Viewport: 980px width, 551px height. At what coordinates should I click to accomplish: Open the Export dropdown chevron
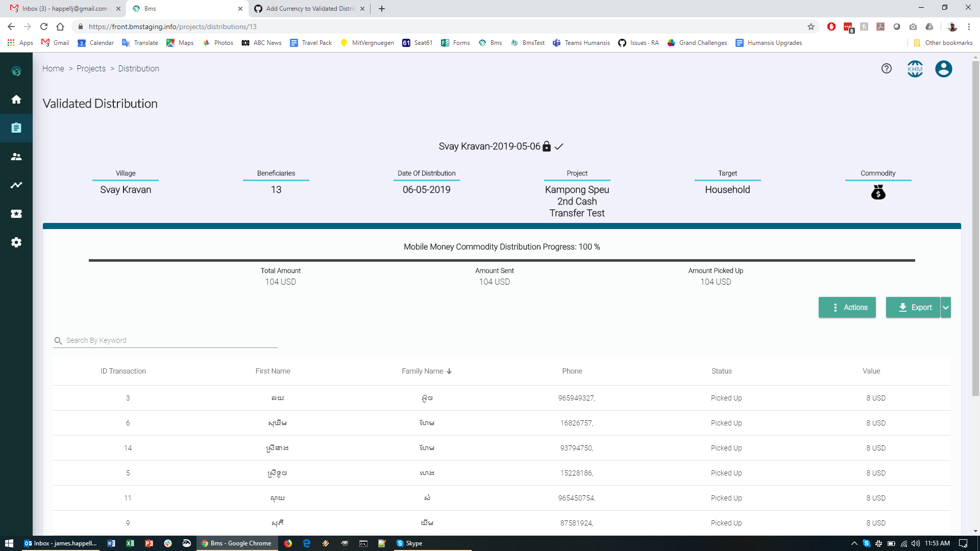click(x=946, y=307)
